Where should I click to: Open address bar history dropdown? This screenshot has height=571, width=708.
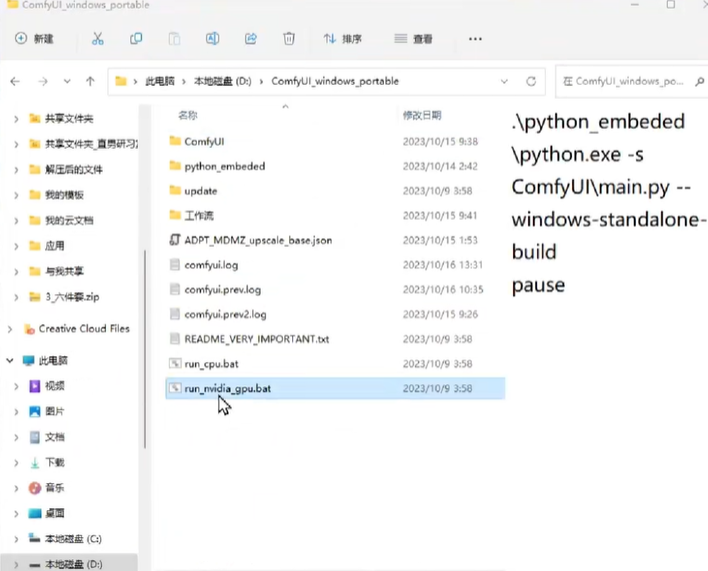pos(504,82)
